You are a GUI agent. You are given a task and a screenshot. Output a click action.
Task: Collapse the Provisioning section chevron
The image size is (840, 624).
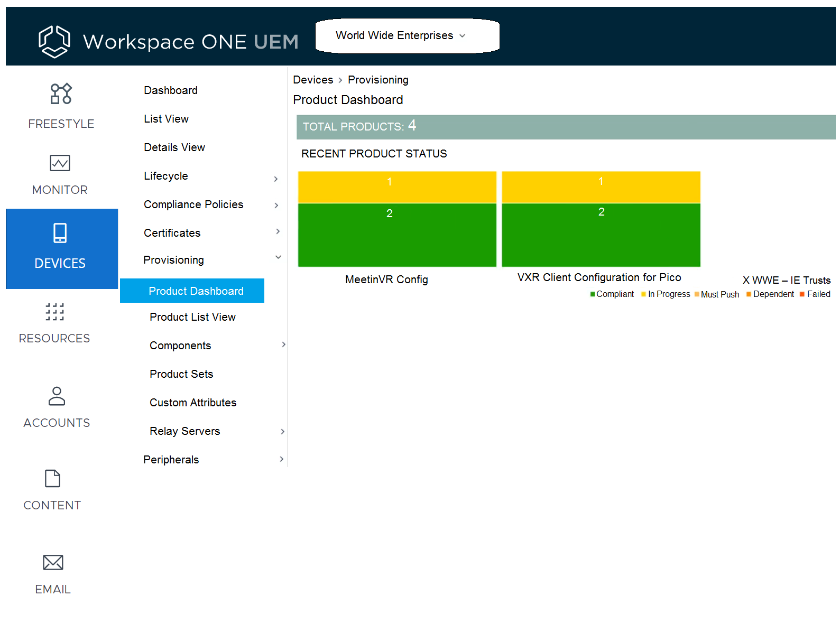point(278,257)
